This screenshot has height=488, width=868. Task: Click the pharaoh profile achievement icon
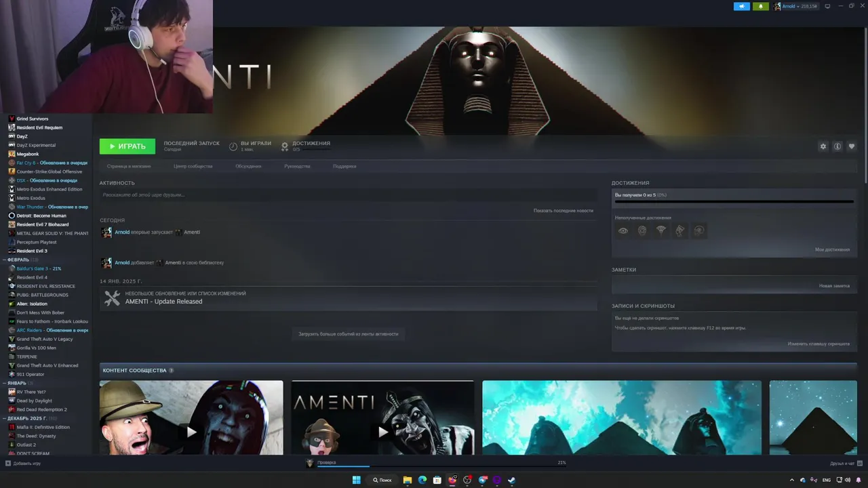[x=680, y=230]
